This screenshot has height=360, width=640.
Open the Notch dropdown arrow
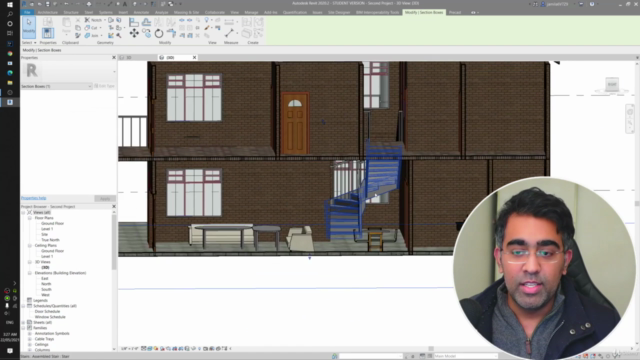104,20
